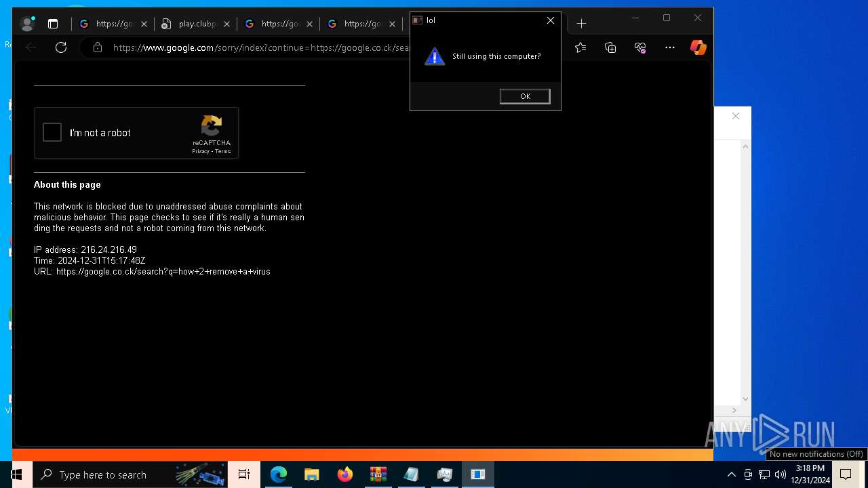Maximize the Edge browser window
Image resolution: width=868 pixels, height=488 pixels.
click(x=667, y=18)
